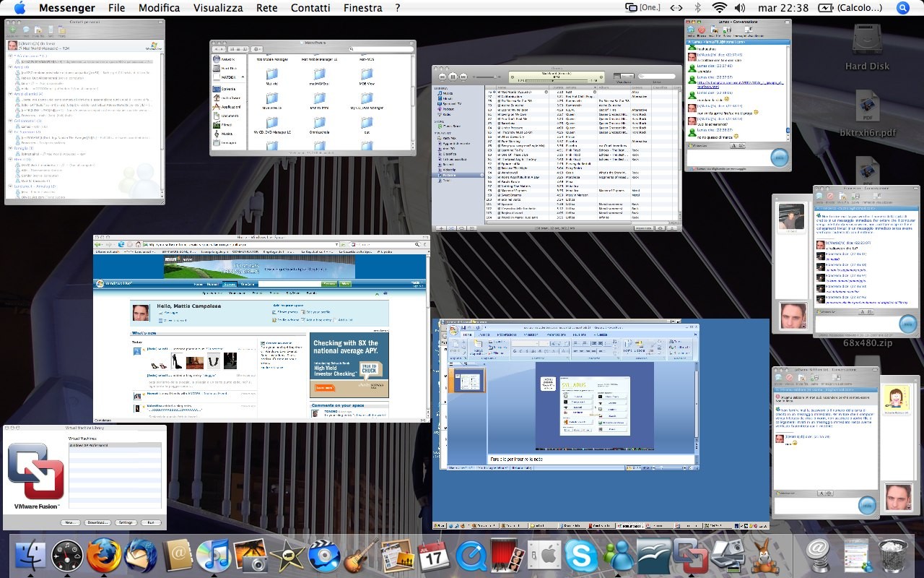Uncheck the "Sweet Dreams" song checkbox
This screenshot has height=578, width=924.
coord(499,195)
